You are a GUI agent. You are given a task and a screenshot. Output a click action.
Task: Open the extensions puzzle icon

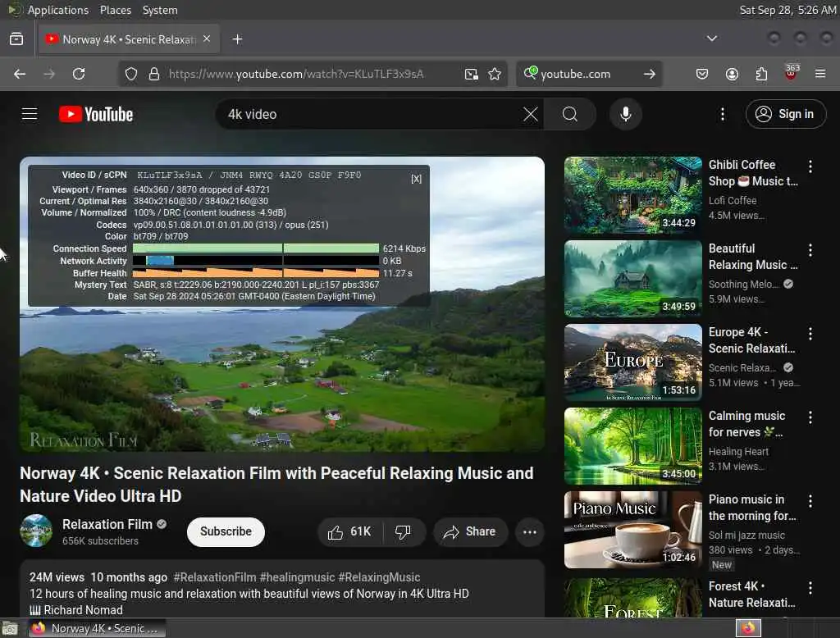[x=761, y=74]
